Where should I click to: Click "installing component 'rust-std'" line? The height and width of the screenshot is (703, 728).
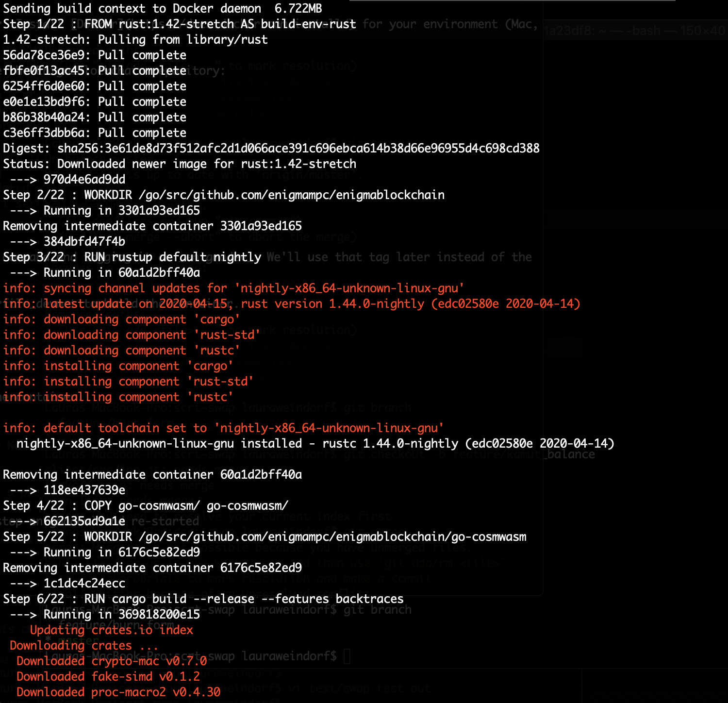tap(128, 382)
